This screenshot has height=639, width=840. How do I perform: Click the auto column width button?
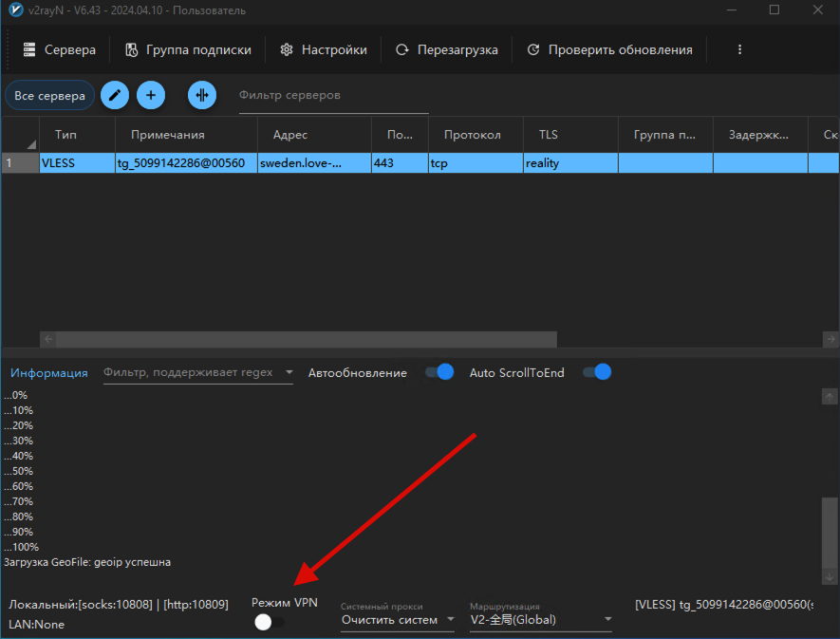(202, 95)
